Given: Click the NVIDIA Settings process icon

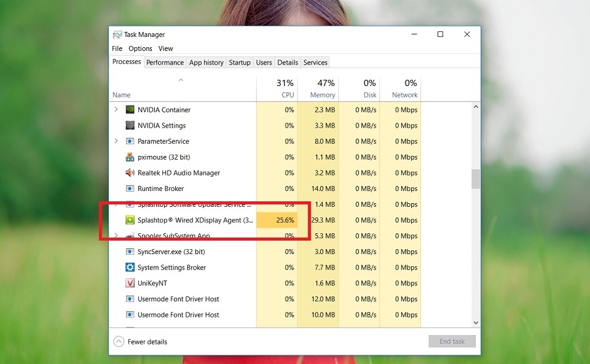Looking at the screenshot, I should pos(130,125).
